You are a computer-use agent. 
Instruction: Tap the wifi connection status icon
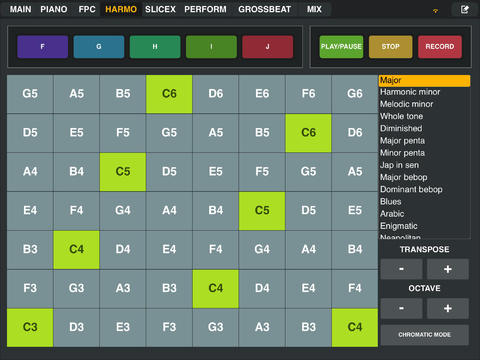click(x=435, y=11)
